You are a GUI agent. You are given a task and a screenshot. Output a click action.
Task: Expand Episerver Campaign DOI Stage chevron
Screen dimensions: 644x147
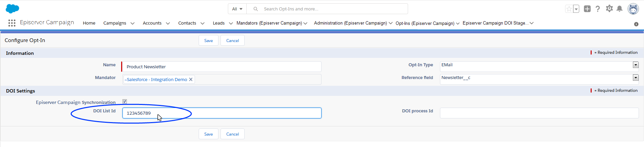pos(532,23)
